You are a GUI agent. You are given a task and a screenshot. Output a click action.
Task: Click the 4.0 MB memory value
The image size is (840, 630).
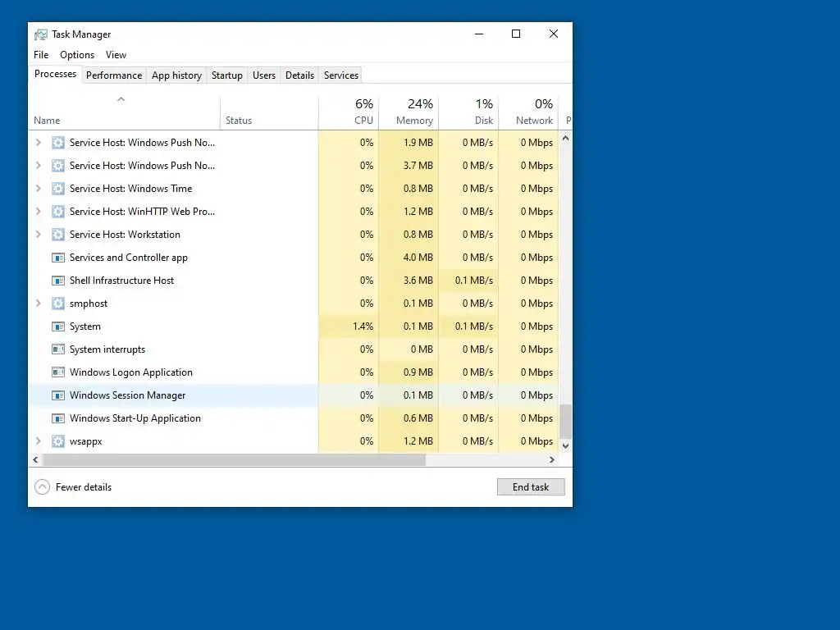(418, 258)
